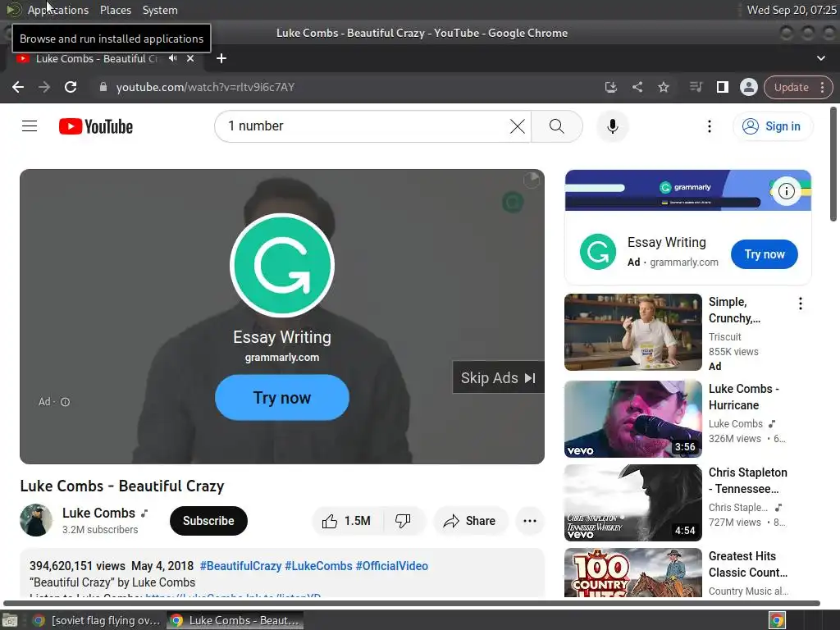Bookmark this tab with star
840x630 pixels.
point(663,87)
